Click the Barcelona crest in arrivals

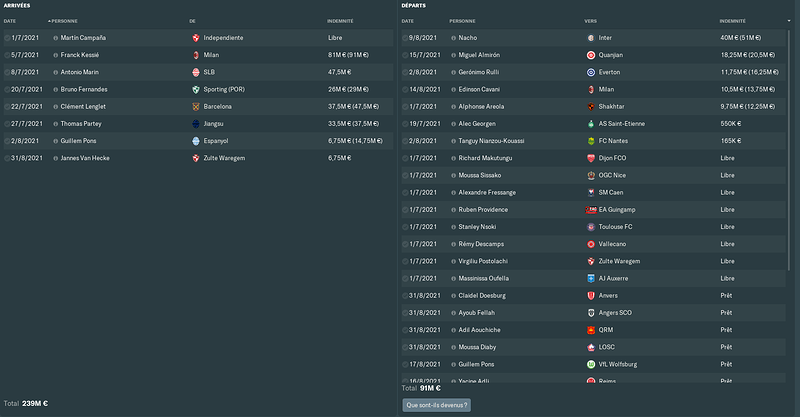pos(195,107)
